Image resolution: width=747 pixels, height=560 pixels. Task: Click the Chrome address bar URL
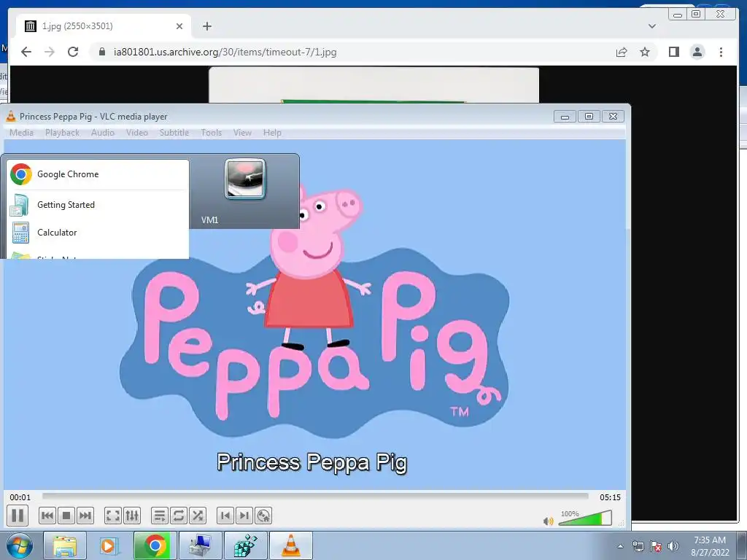click(225, 52)
